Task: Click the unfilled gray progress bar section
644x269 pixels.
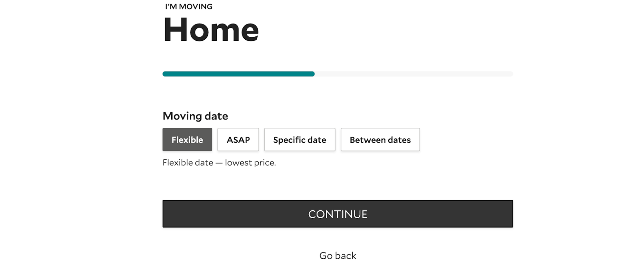Action: pyautogui.click(x=414, y=74)
